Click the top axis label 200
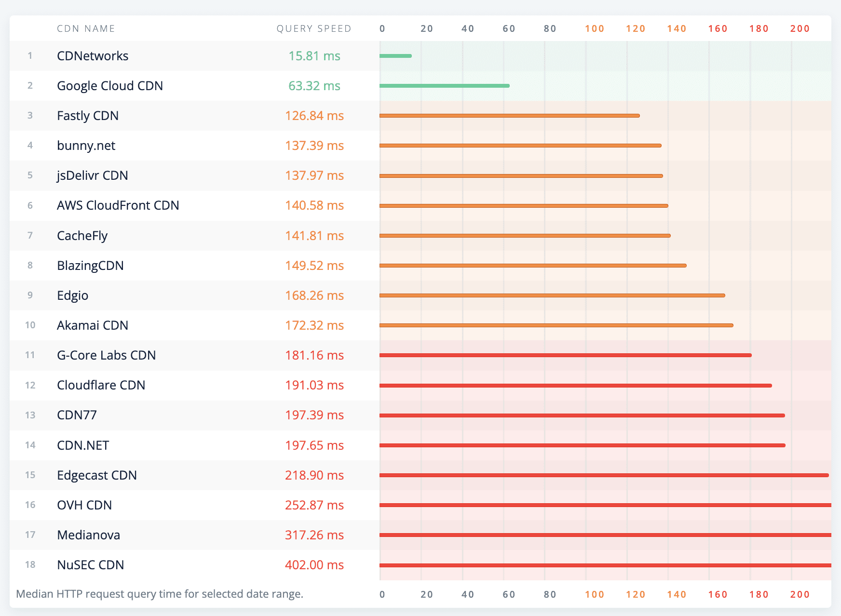The width and height of the screenshot is (841, 616). (x=800, y=28)
